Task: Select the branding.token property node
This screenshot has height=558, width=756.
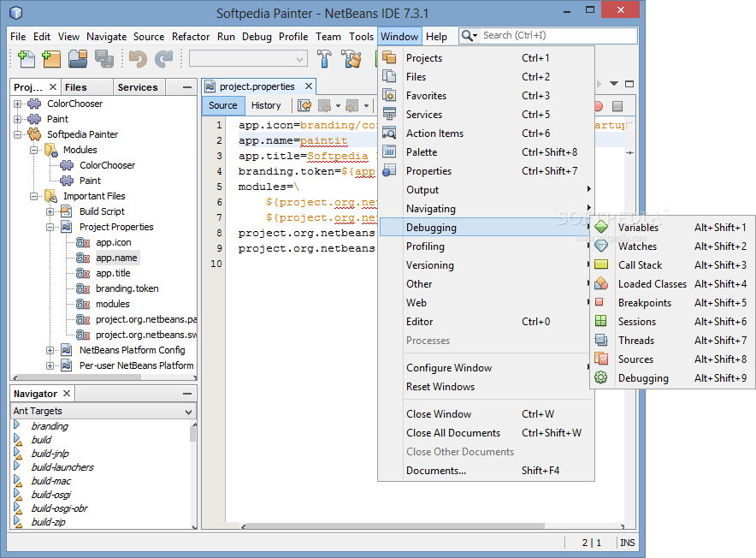Action: [x=127, y=288]
